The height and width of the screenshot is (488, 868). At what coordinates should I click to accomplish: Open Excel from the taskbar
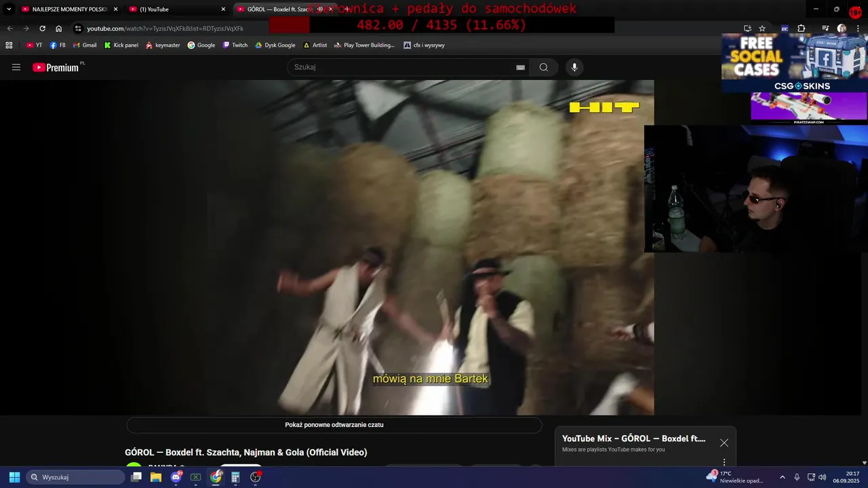196,477
